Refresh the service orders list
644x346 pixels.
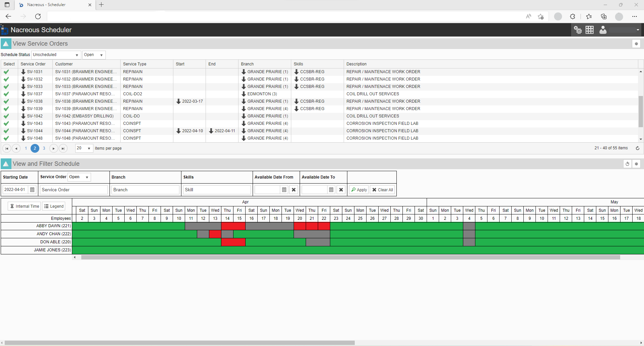[637, 148]
